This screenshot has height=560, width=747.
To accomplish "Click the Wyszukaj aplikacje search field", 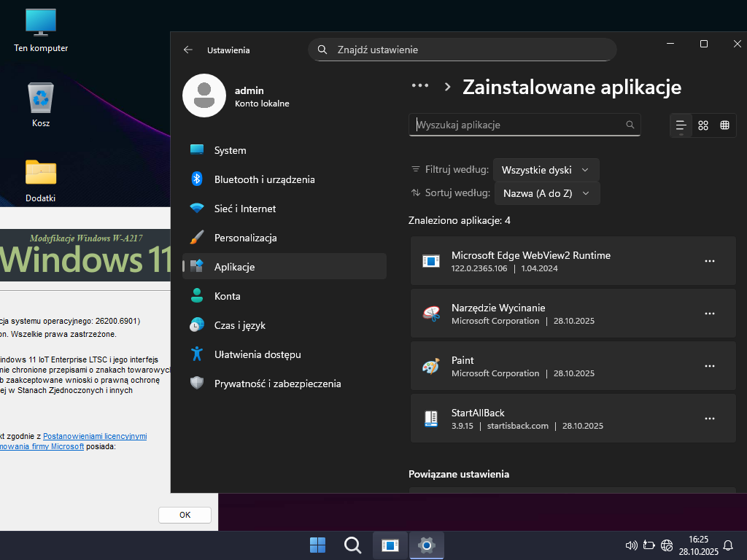I will coord(518,125).
